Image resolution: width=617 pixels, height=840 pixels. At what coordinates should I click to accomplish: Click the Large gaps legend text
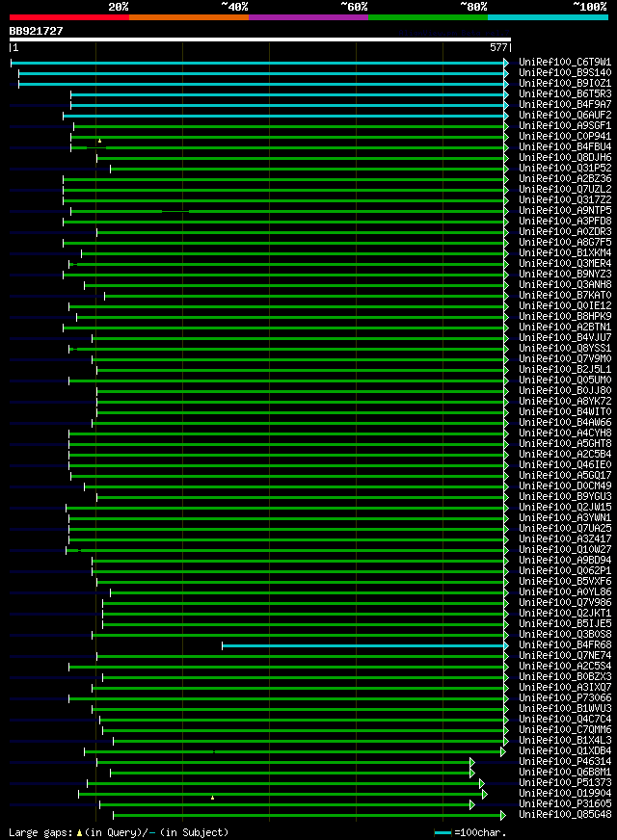click(x=40, y=833)
